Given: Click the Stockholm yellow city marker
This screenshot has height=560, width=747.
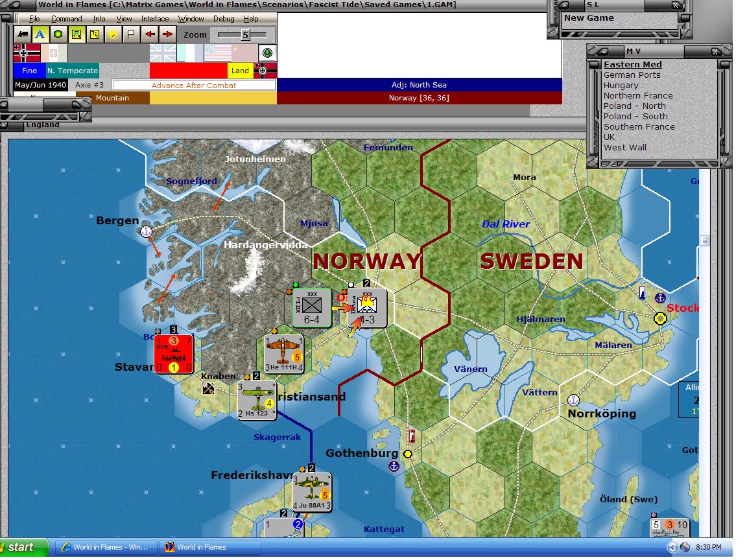Looking at the screenshot, I should pos(660,318).
